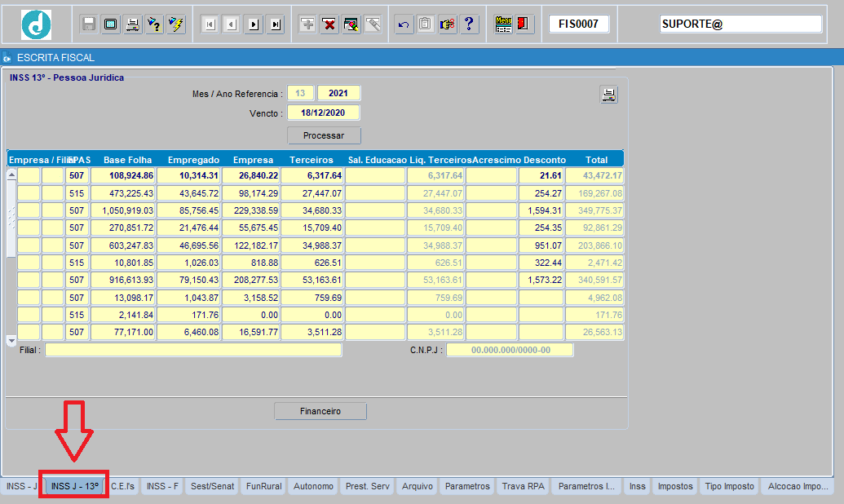Click the Save diskette icon
Viewport: 844px width, 504px height.
coord(87,23)
